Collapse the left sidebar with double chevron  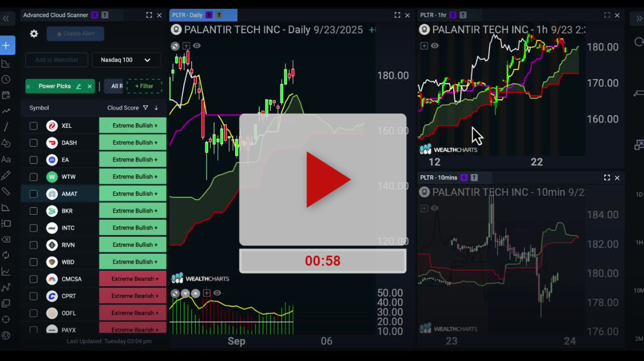tap(6, 19)
